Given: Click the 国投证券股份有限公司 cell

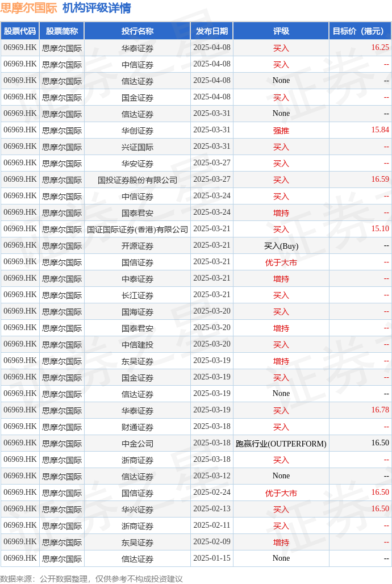Looking at the screenshot, I should [137, 180].
